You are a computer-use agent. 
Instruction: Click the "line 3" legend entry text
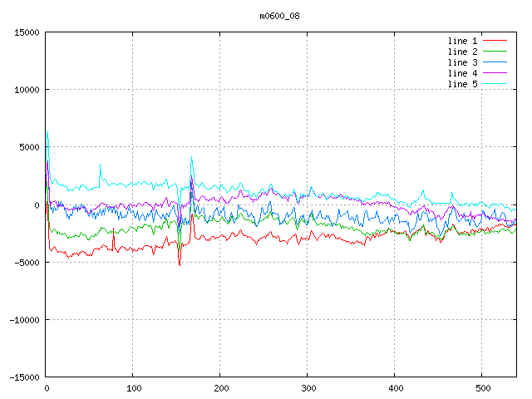(462, 62)
